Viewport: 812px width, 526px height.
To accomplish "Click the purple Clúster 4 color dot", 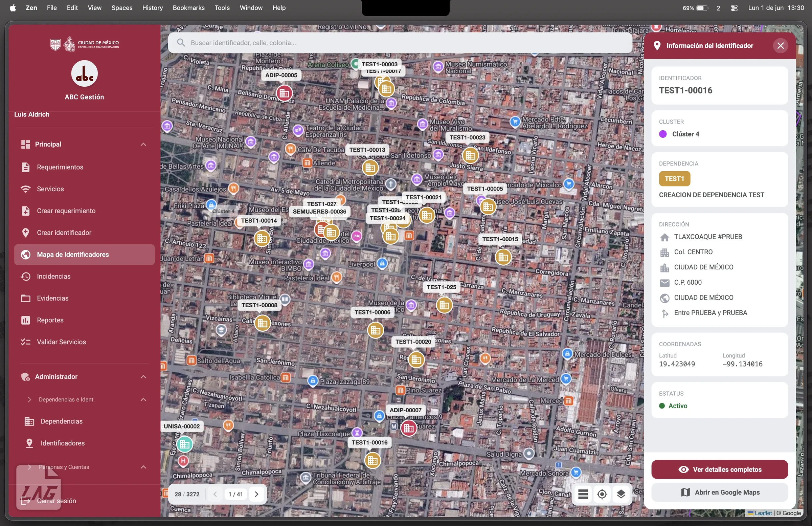I will 662,134.
